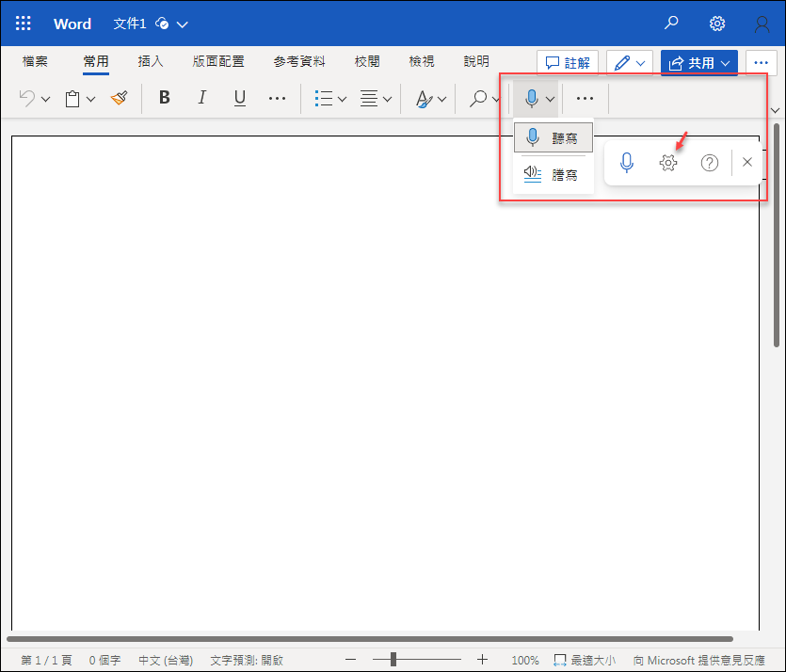Toggle Underline formatting
Image resolution: width=786 pixels, height=672 pixels.
pos(240,98)
